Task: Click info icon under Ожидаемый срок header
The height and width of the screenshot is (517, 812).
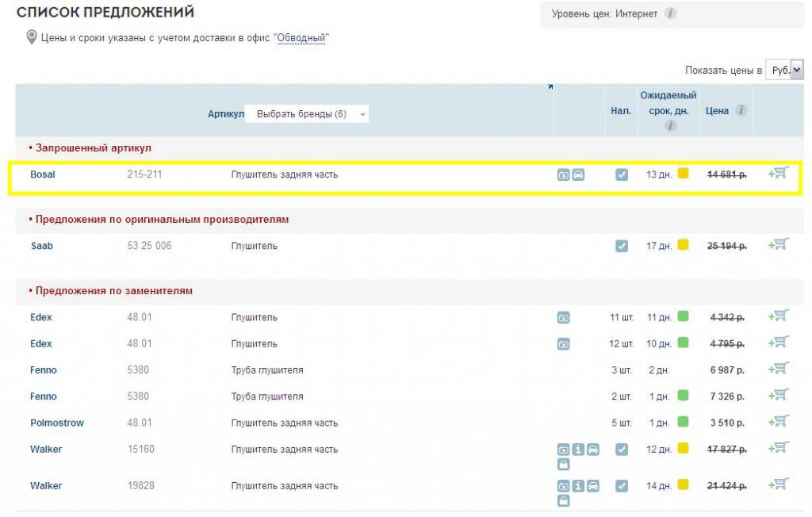Action: (x=670, y=126)
